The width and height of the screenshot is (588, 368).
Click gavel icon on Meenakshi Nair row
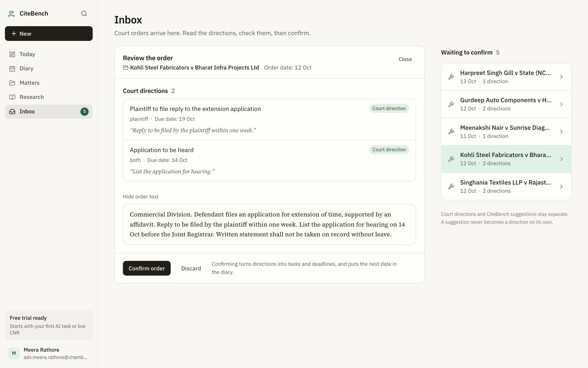click(451, 132)
